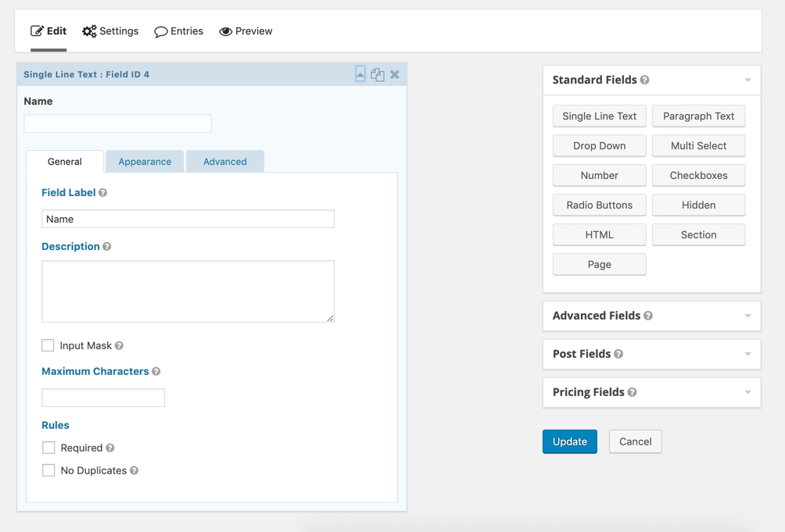This screenshot has height=532, width=785.
Task: Add a Number field
Action: tap(599, 176)
